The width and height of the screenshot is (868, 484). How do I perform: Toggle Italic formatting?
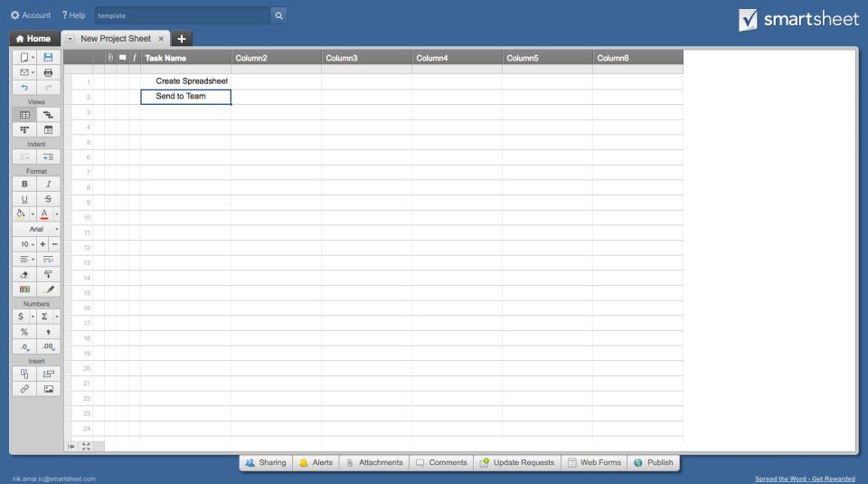pos(49,184)
